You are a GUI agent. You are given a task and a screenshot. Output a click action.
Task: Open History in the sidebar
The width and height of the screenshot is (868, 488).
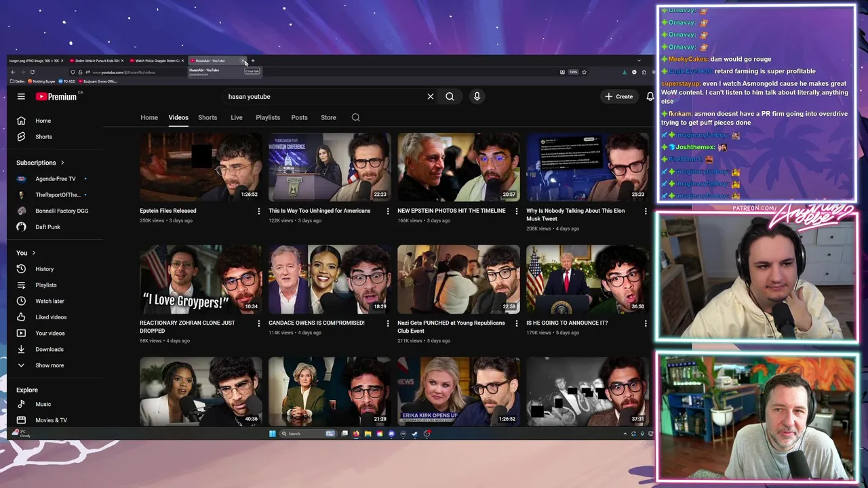(x=44, y=269)
